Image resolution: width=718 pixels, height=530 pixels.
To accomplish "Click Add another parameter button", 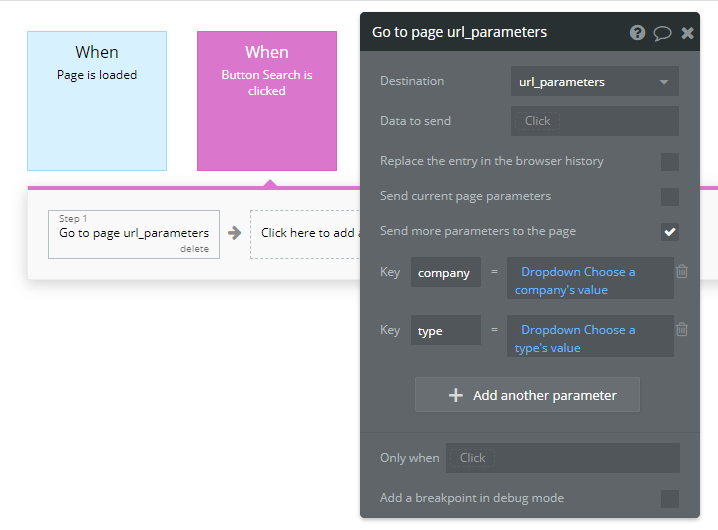I will point(527,394).
